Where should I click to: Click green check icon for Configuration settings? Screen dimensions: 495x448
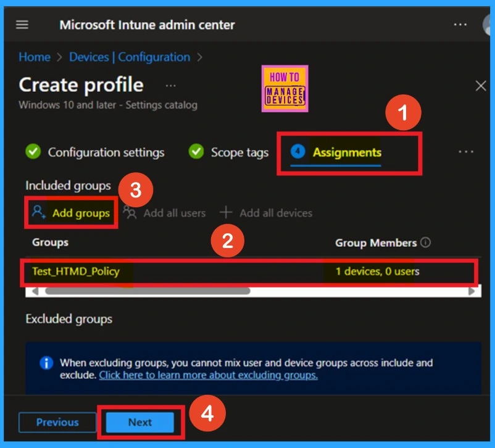[x=33, y=152]
